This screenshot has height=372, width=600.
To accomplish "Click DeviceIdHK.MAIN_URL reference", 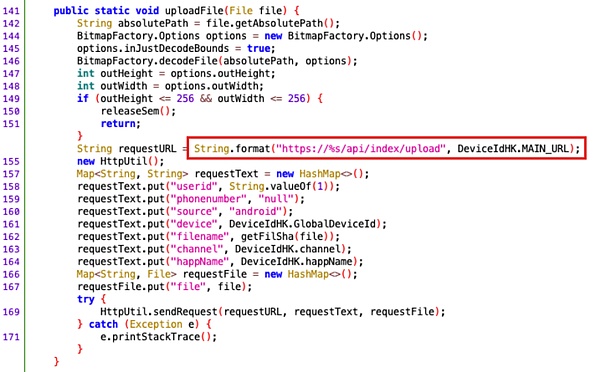I will pos(513,148).
